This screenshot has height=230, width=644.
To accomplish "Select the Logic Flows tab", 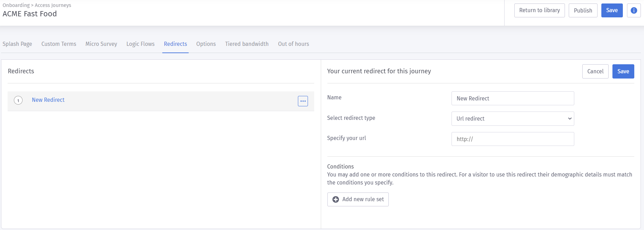I will point(140,44).
